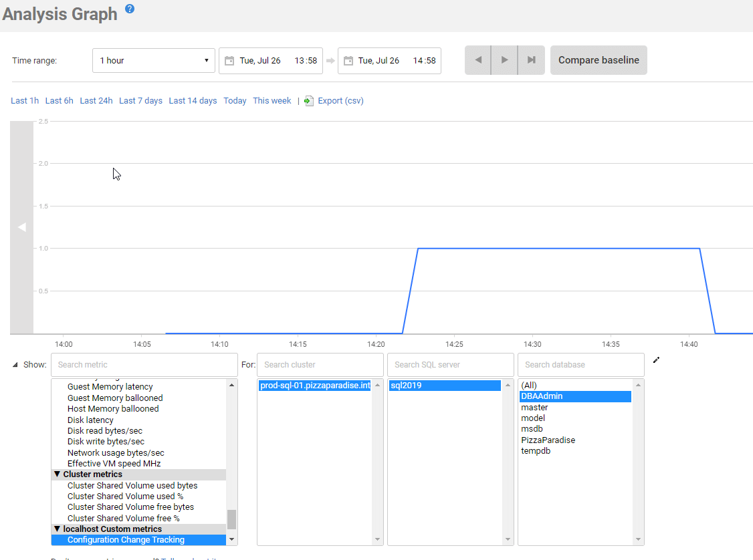
Task: Open the end date calendar icon
Action: [348, 60]
